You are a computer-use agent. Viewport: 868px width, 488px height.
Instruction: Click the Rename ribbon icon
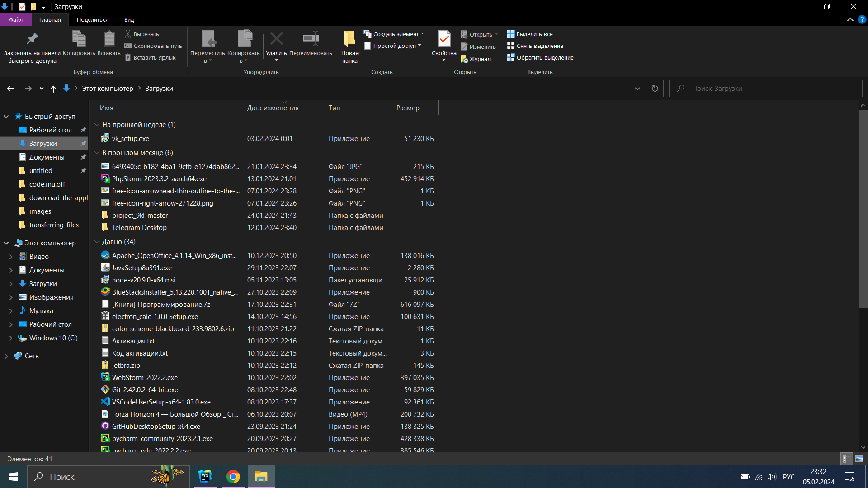click(x=311, y=39)
